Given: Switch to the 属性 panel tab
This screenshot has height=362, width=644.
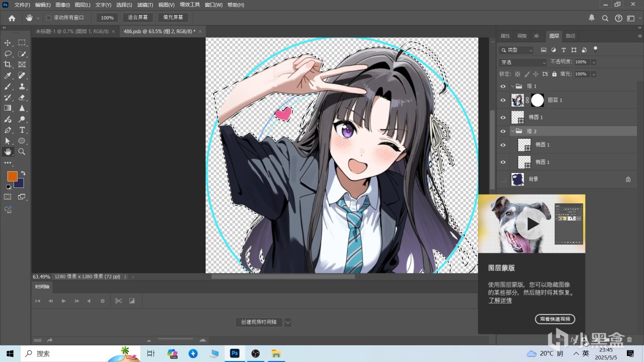Looking at the screenshot, I should 505,36.
